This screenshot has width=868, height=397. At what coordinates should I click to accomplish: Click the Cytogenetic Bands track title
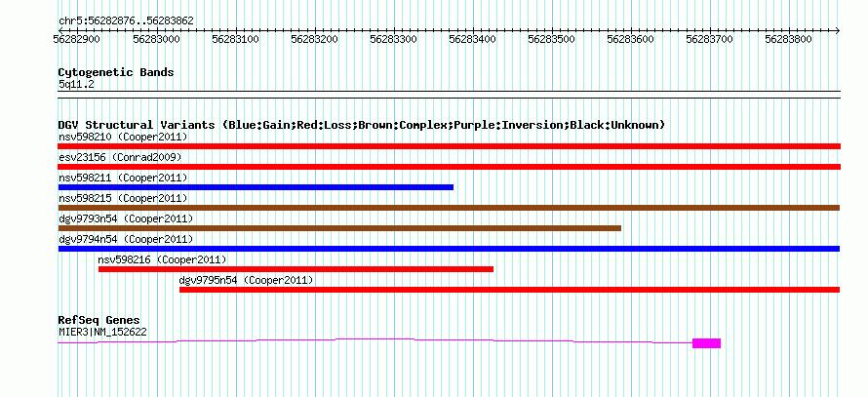click(x=116, y=72)
